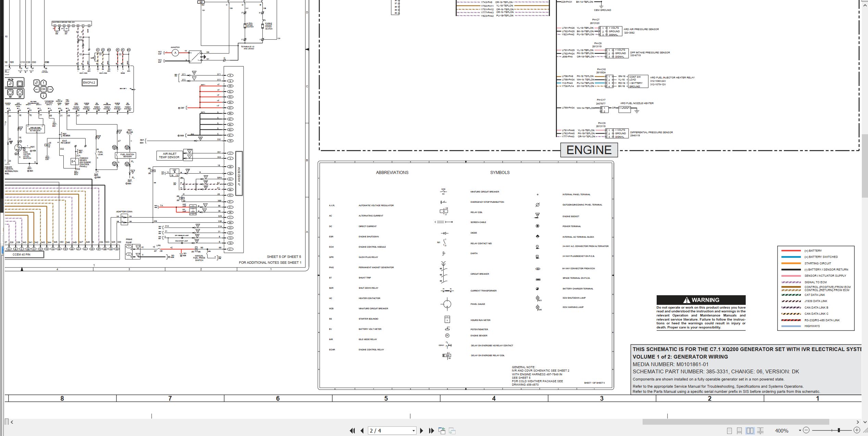Click the MEDIA NUMBER: M0101861-01 line
Image resolution: width=868 pixels, height=436 pixels.
tap(670, 364)
